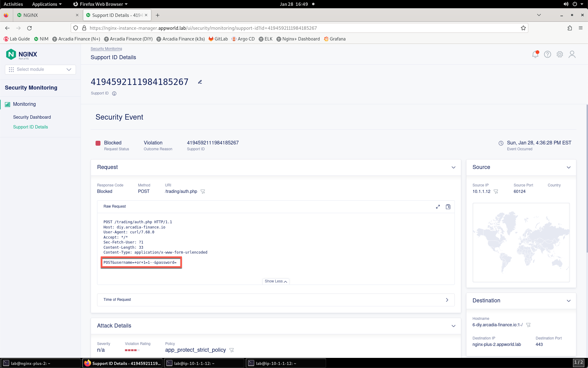Expand the Time of Request row
This screenshot has width=588, height=368.
pyautogui.click(x=276, y=300)
